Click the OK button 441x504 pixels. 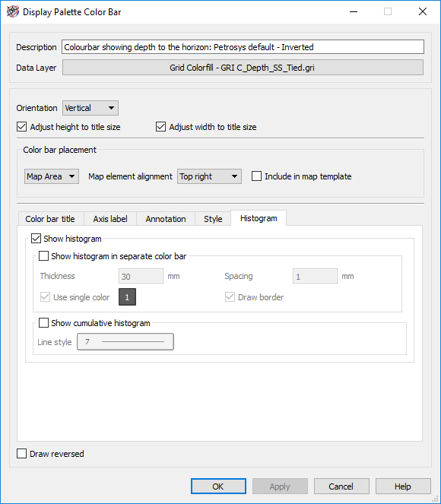(218, 486)
